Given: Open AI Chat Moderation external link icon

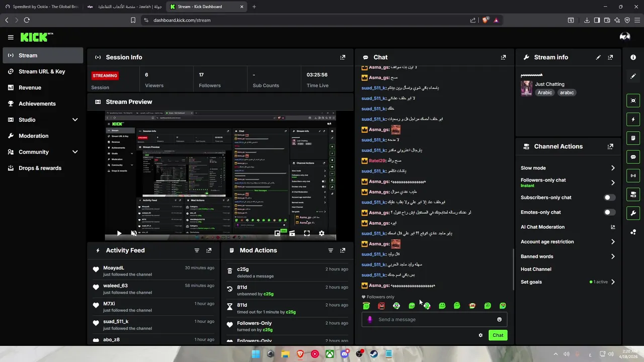Looking at the screenshot, I should point(613,227).
